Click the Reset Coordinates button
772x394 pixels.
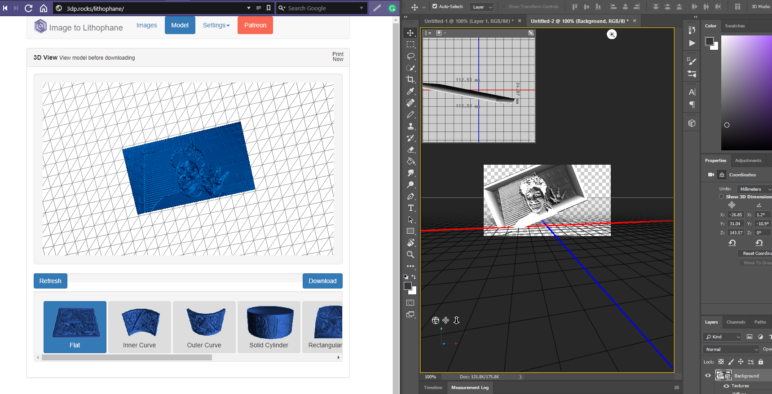tap(755, 253)
